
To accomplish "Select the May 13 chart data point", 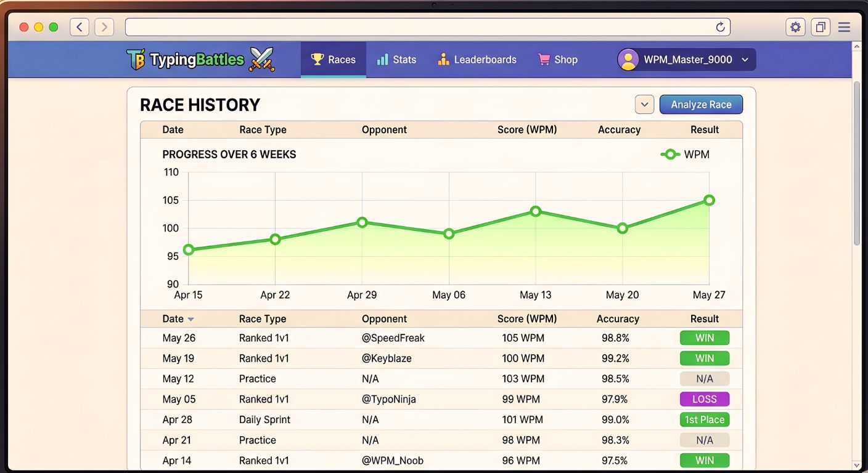I will coord(536,211).
